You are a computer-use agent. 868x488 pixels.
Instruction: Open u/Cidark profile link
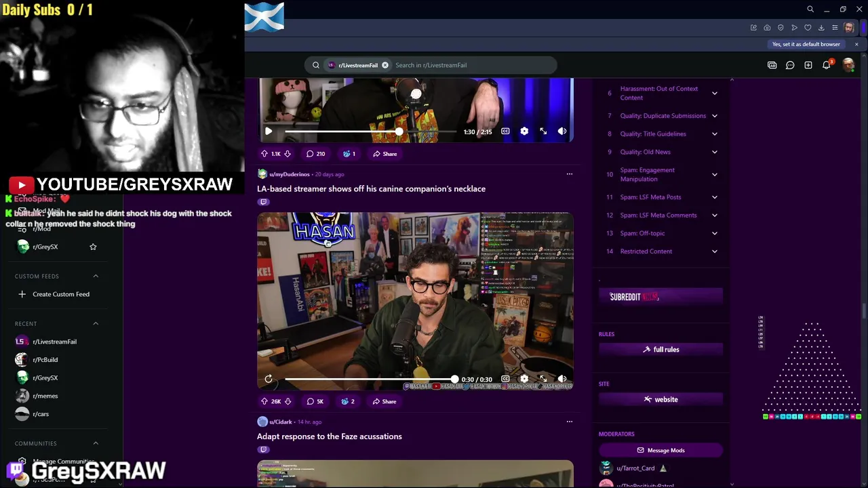[281, 422]
